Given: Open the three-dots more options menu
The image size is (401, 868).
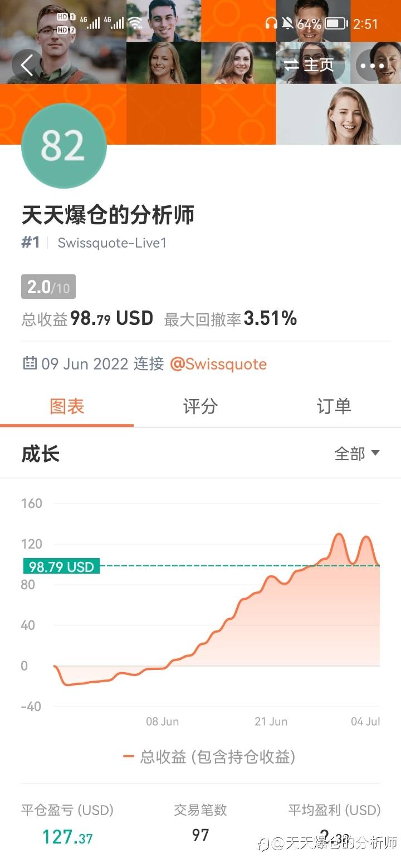Looking at the screenshot, I should click(x=372, y=65).
